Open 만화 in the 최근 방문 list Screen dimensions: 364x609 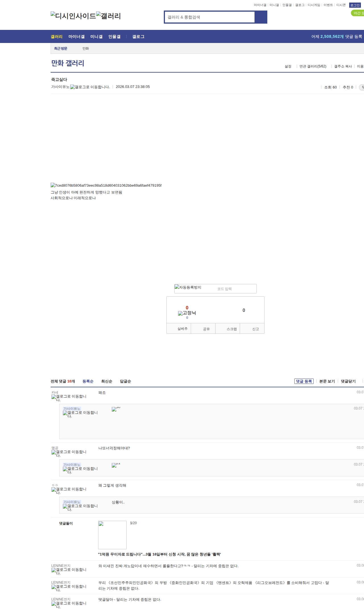coord(86,49)
